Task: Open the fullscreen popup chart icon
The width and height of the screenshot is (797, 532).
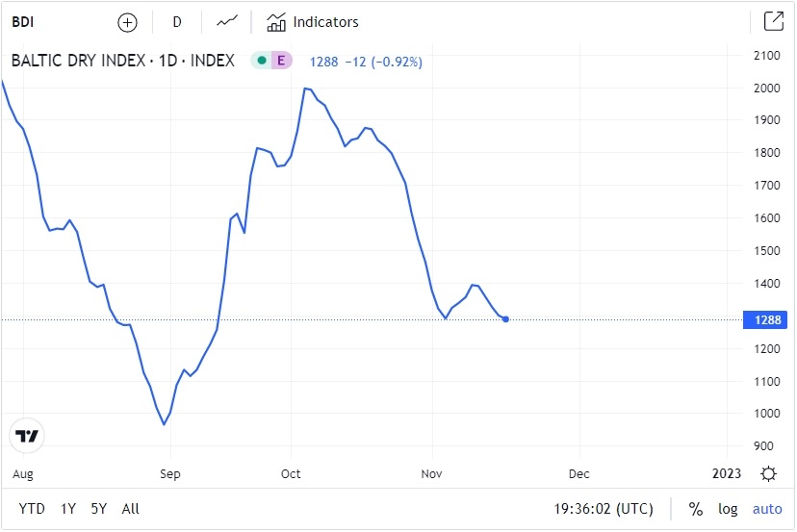Action: (772, 21)
